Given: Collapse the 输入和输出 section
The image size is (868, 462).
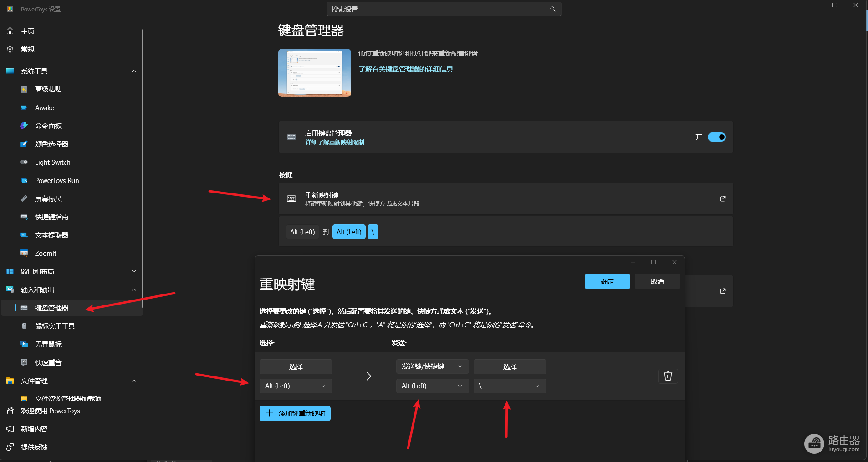Looking at the screenshot, I should click(x=134, y=289).
